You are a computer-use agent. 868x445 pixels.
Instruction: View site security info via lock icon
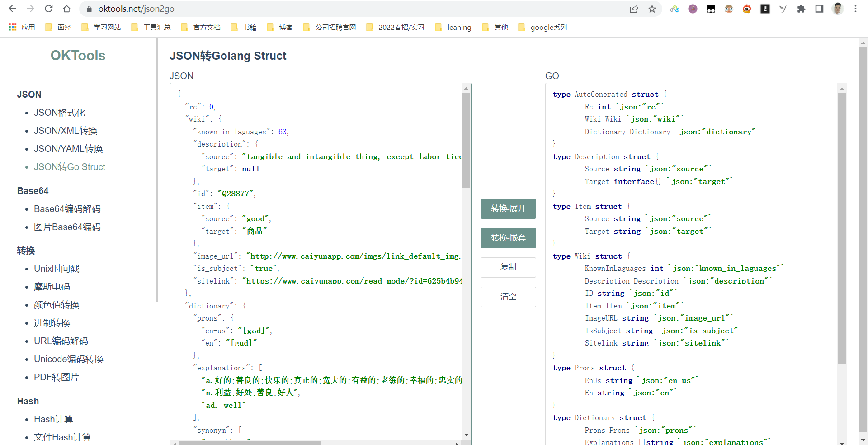point(89,9)
